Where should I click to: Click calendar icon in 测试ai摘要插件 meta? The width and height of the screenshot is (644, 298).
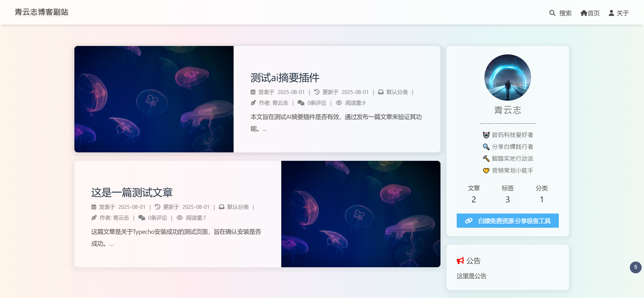click(x=253, y=92)
